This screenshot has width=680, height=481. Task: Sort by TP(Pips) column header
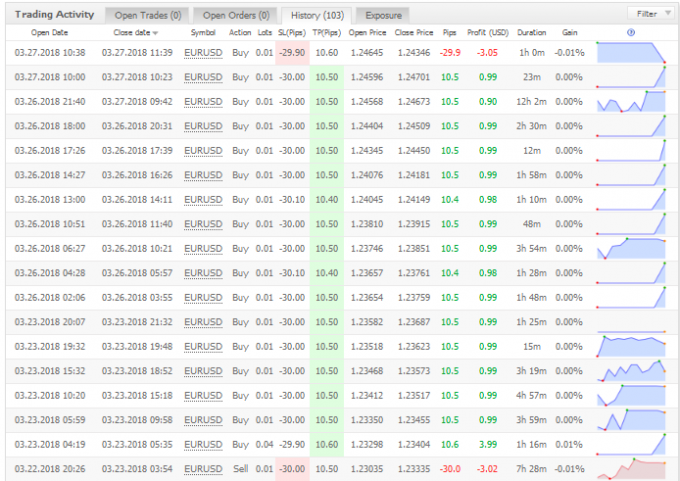point(327,33)
